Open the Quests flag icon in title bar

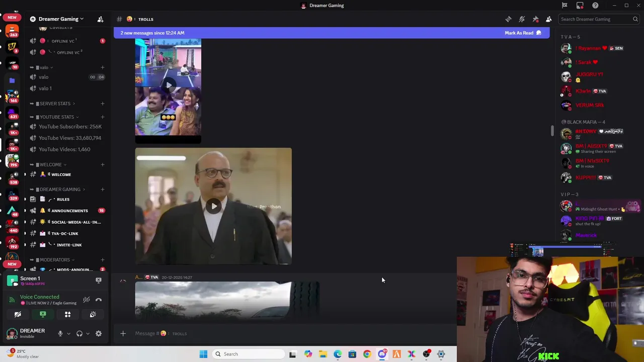(x=565, y=6)
